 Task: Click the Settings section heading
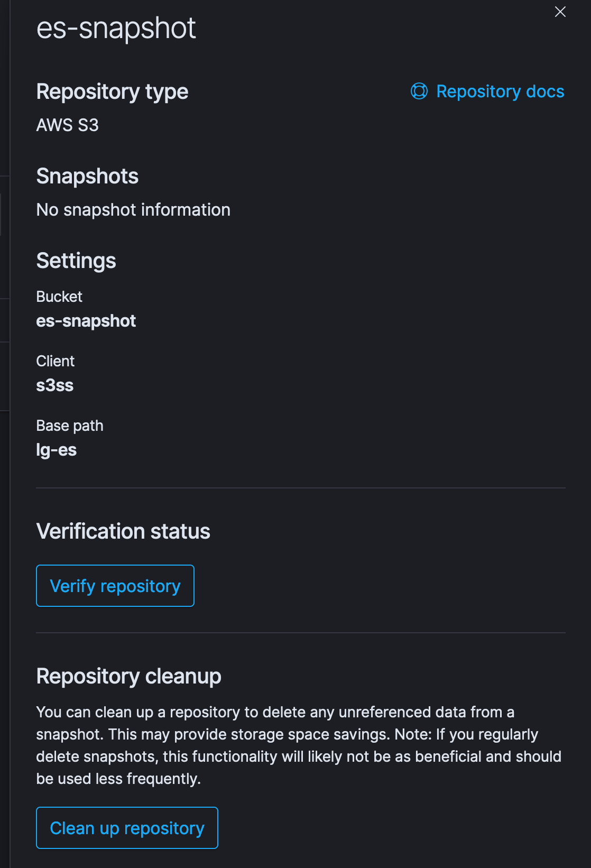point(76,260)
